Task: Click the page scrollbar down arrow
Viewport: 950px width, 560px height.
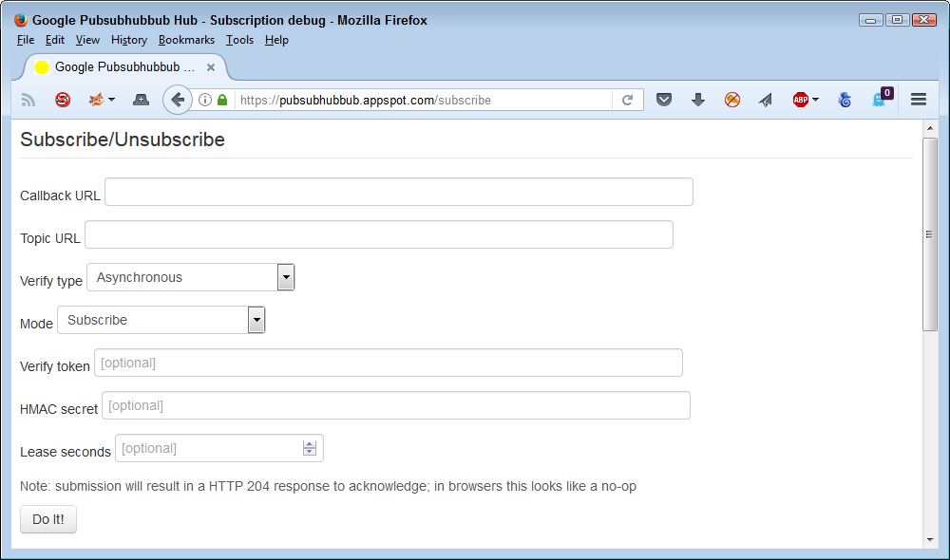Action: click(930, 540)
